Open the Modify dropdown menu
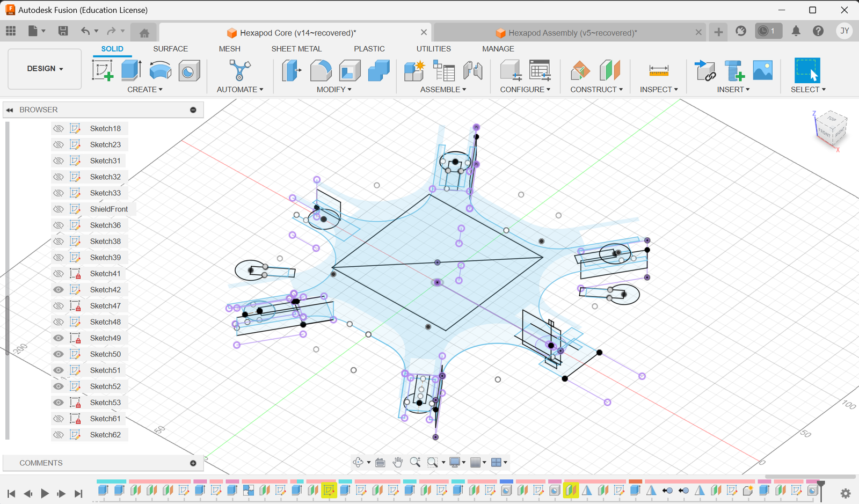 (x=332, y=89)
